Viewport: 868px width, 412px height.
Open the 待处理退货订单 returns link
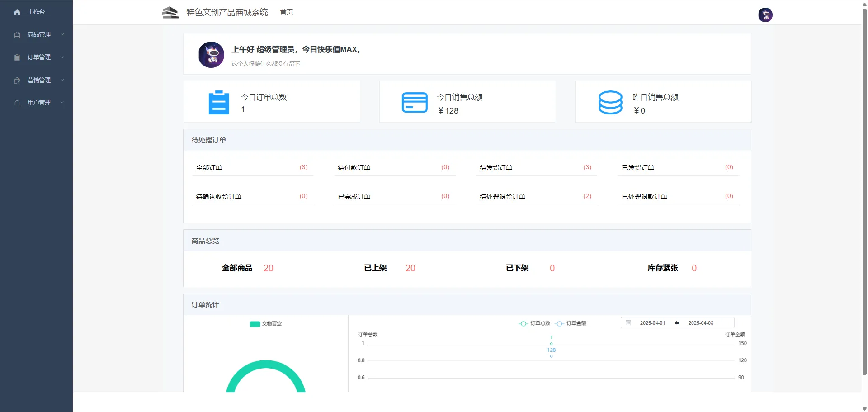pos(502,197)
